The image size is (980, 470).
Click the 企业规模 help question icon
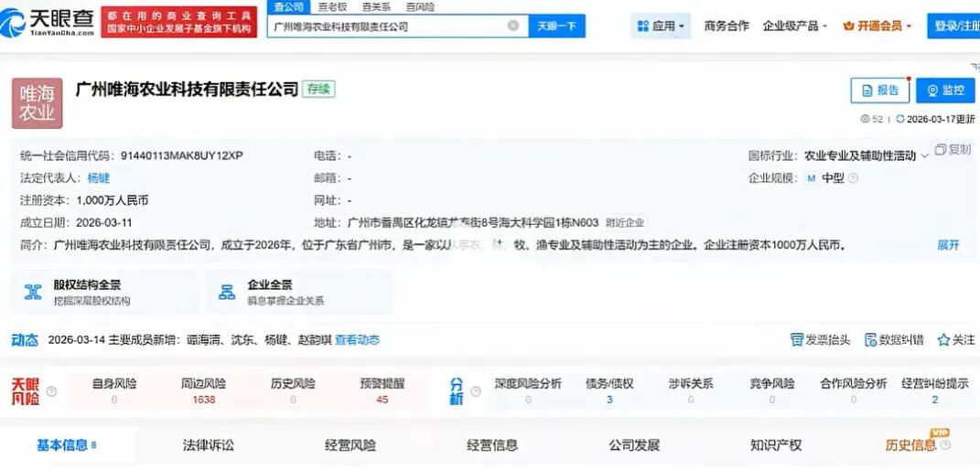click(853, 178)
